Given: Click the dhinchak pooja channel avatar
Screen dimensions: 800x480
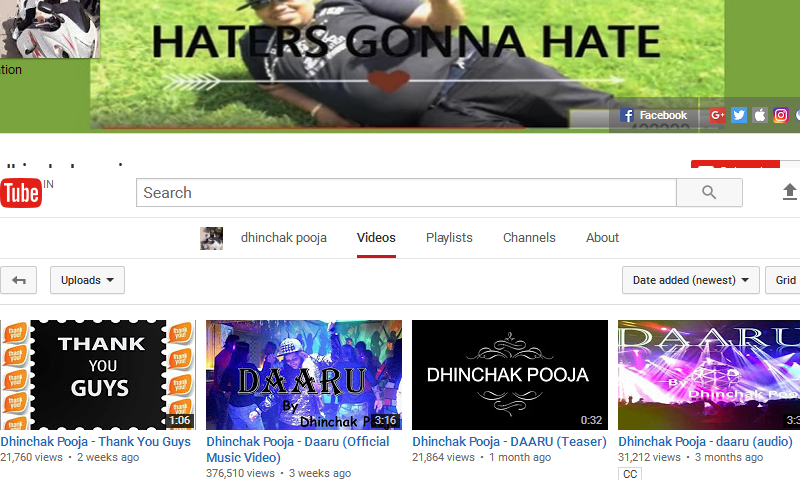Looking at the screenshot, I should pos(211,238).
